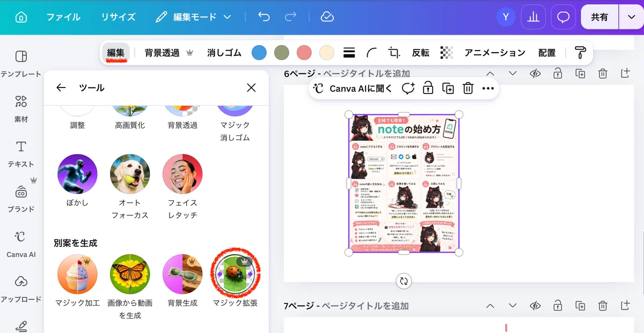Open more options three dots

coord(488,89)
